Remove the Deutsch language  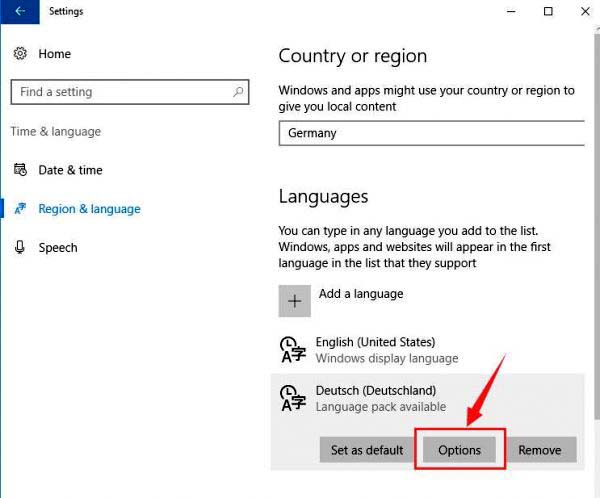[540, 450]
